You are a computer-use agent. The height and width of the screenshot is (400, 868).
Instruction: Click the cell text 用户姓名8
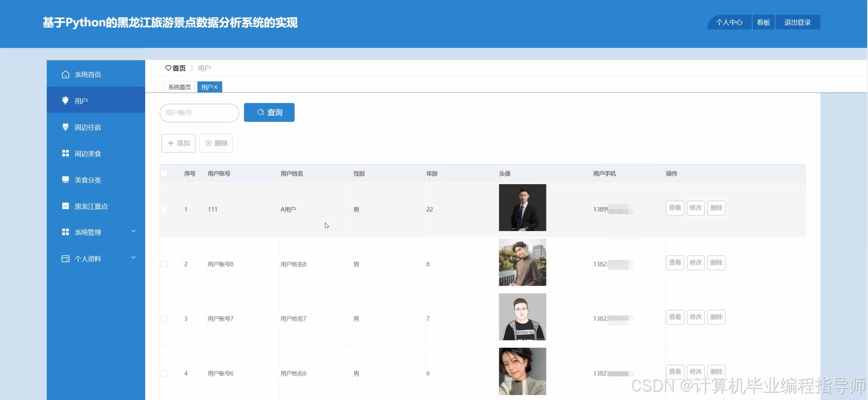coord(294,264)
